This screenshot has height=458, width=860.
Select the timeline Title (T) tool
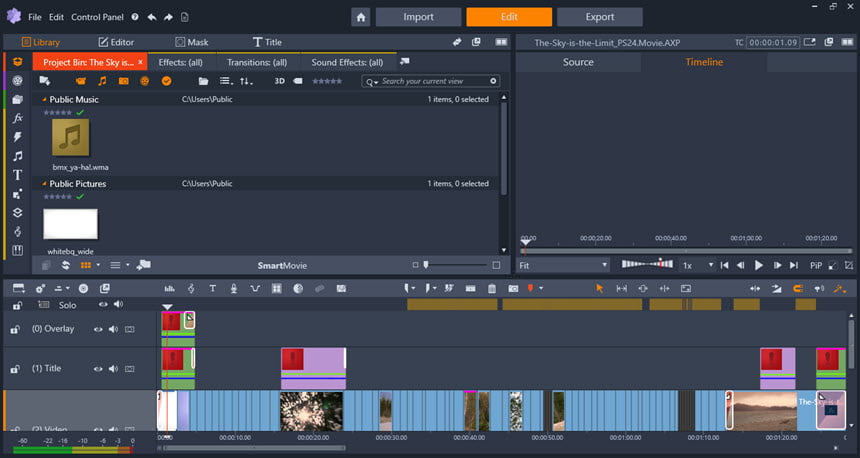tap(212, 289)
